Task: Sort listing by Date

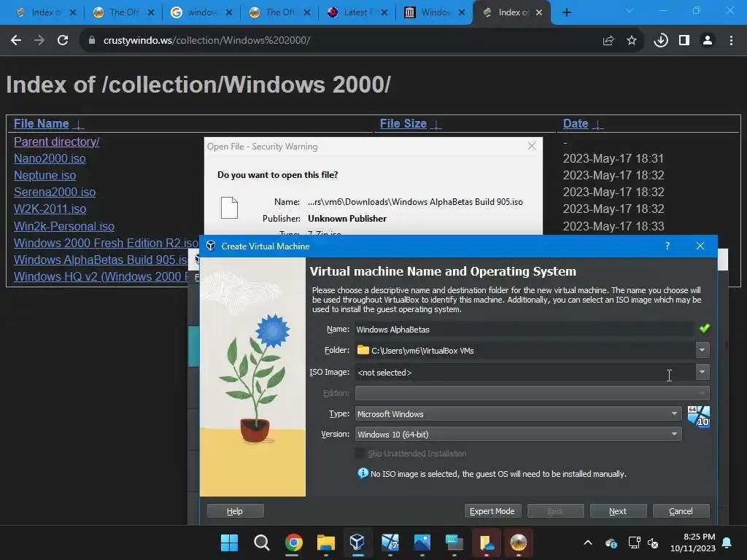Action: pyautogui.click(x=576, y=124)
